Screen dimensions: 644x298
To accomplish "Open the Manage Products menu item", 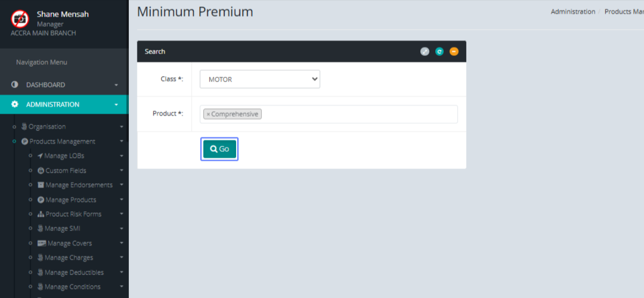I will click(71, 200).
